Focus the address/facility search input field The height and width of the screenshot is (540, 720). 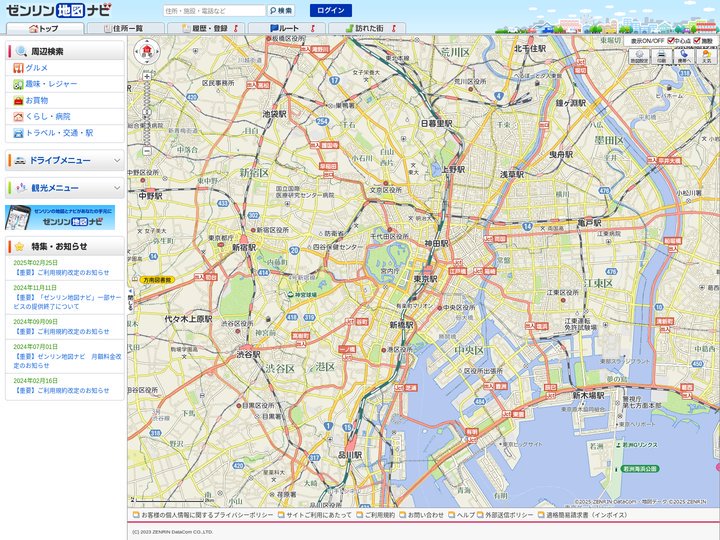[214, 11]
